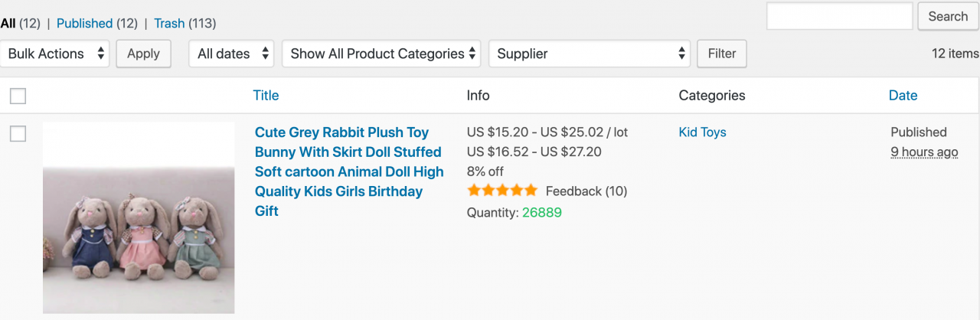Check the rabbit plush toy row checkbox
This screenshot has height=320, width=980.
click(18, 134)
